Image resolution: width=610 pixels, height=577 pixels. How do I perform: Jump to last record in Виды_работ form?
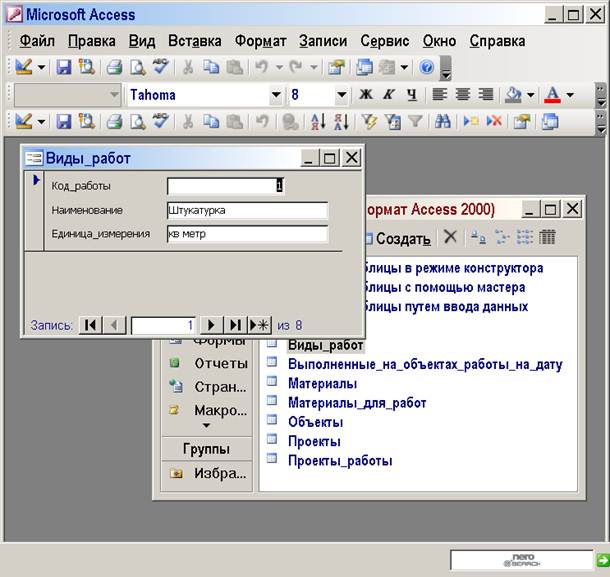(235, 324)
